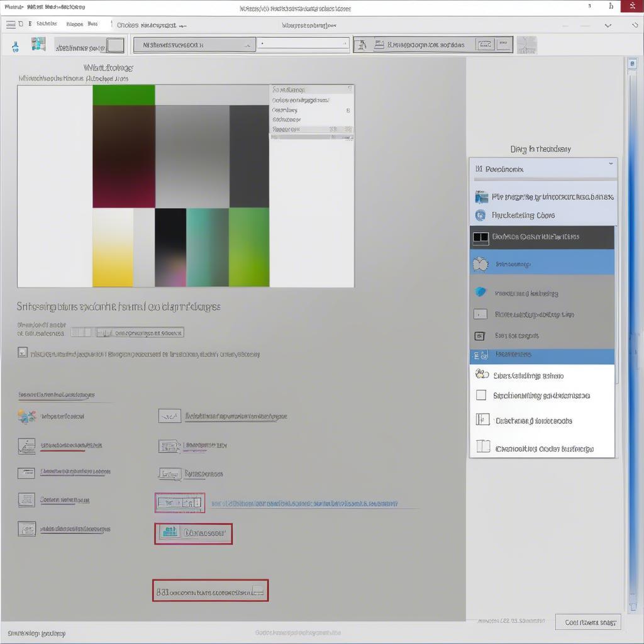This screenshot has width=644, height=644.
Task: Pick the lime green swatch in the bottom row
Action: click(x=249, y=247)
